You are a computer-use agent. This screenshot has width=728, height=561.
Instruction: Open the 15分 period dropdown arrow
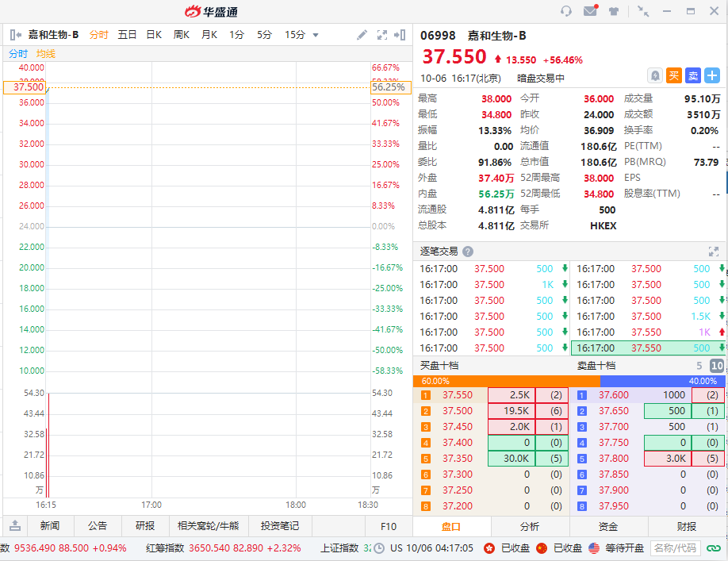[x=316, y=35]
